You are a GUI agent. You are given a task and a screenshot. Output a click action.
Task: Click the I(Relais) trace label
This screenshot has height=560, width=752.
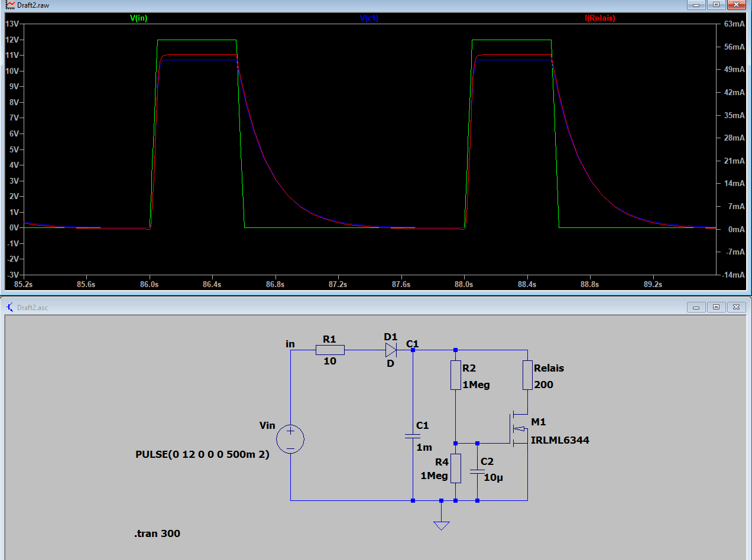(x=600, y=18)
